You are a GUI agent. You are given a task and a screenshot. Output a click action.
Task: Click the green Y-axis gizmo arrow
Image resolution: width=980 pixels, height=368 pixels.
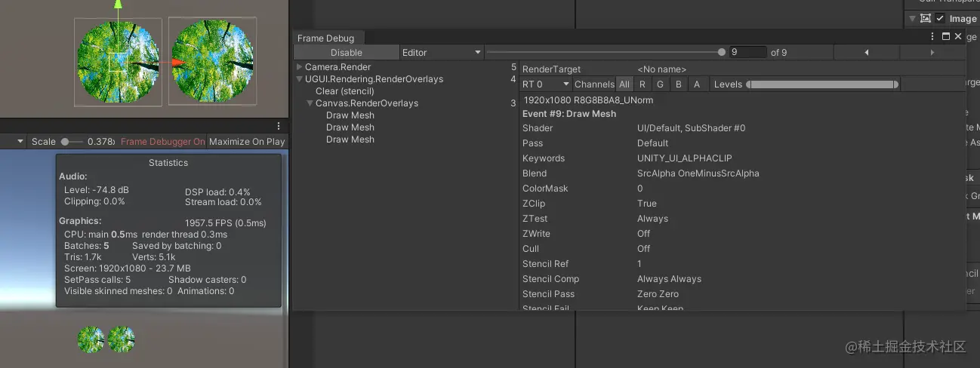coord(118,6)
